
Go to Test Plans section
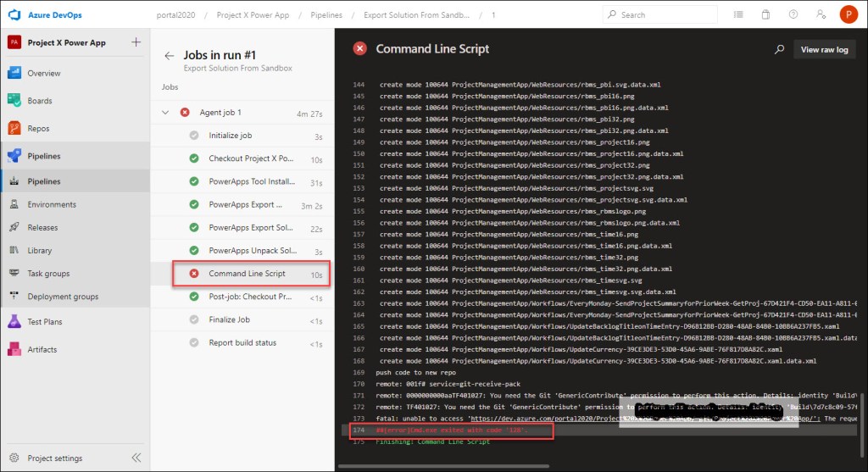[45, 322]
